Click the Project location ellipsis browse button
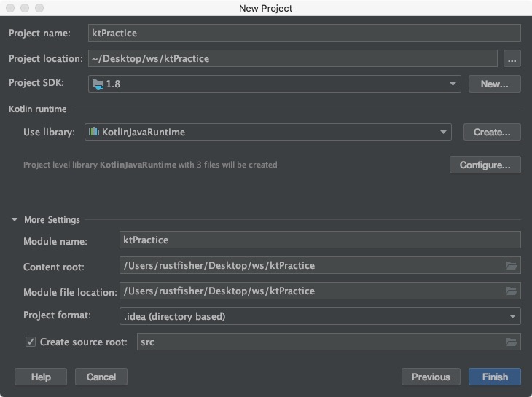Screen dimensions: 532x397 coord(512,58)
